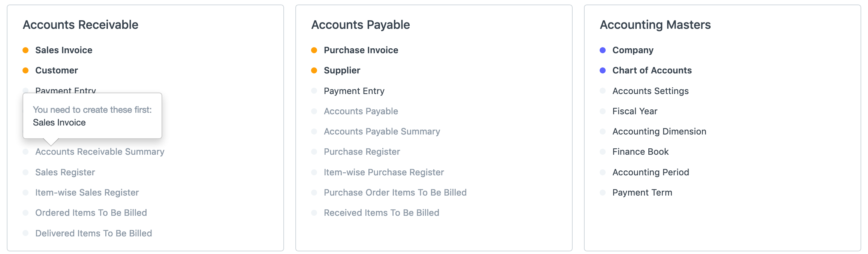Screen dimensions: 868x254
Task: Open the Purchase Register report
Action: click(362, 152)
